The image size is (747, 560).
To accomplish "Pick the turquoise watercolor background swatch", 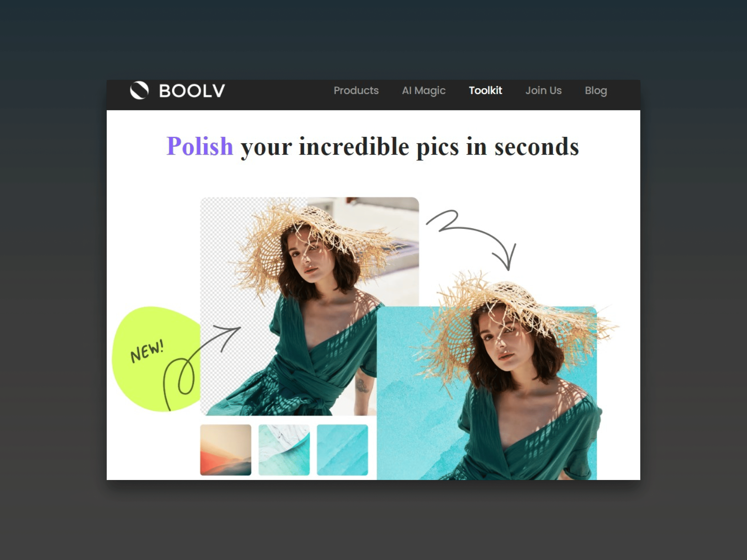I will 342,450.
